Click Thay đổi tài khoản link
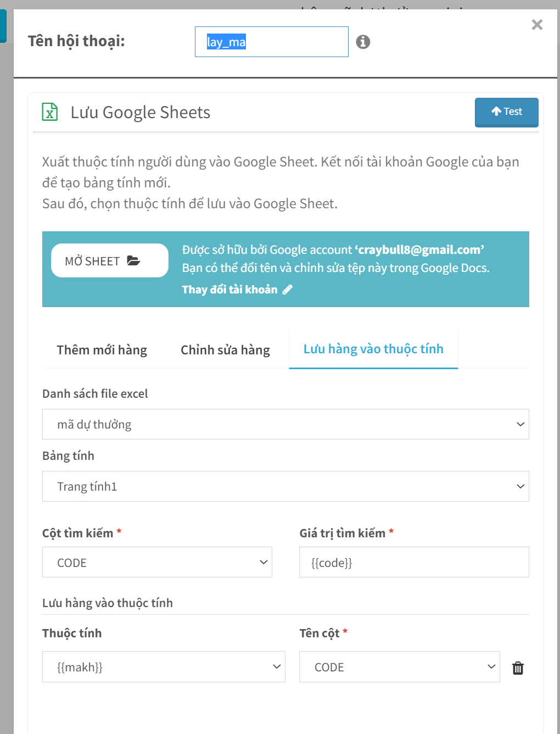The height and width of the screenshot is (734, 560). click(230, 290)
